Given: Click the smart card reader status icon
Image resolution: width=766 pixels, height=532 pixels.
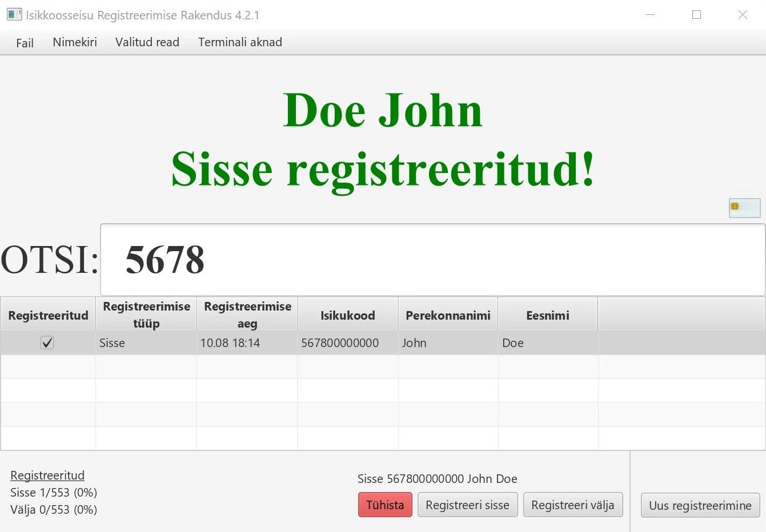Looking at the screenshot, I should 744,207.
